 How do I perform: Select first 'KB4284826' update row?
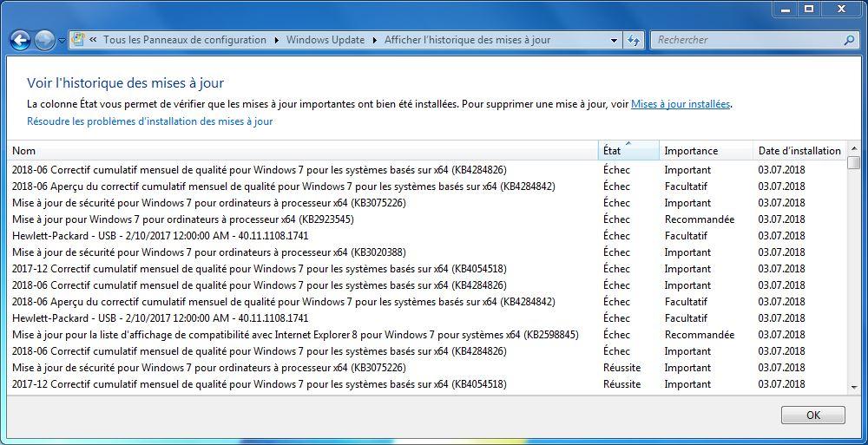427,169
